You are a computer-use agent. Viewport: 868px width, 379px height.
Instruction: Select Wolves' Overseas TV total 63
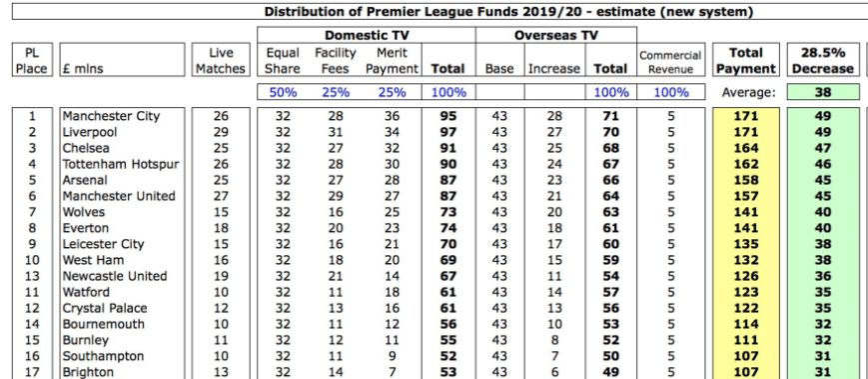coord(610,212)
